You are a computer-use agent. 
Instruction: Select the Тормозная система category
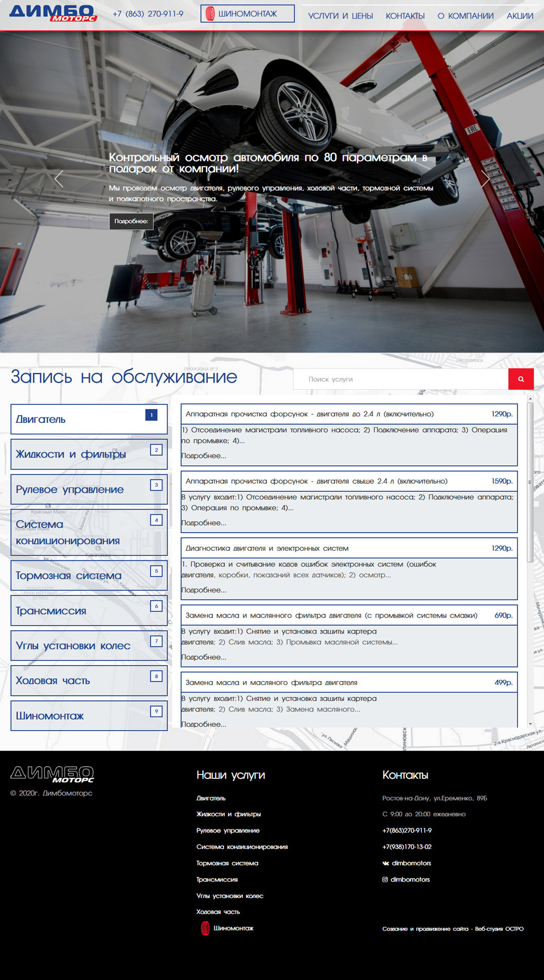(x=89, y=576)
